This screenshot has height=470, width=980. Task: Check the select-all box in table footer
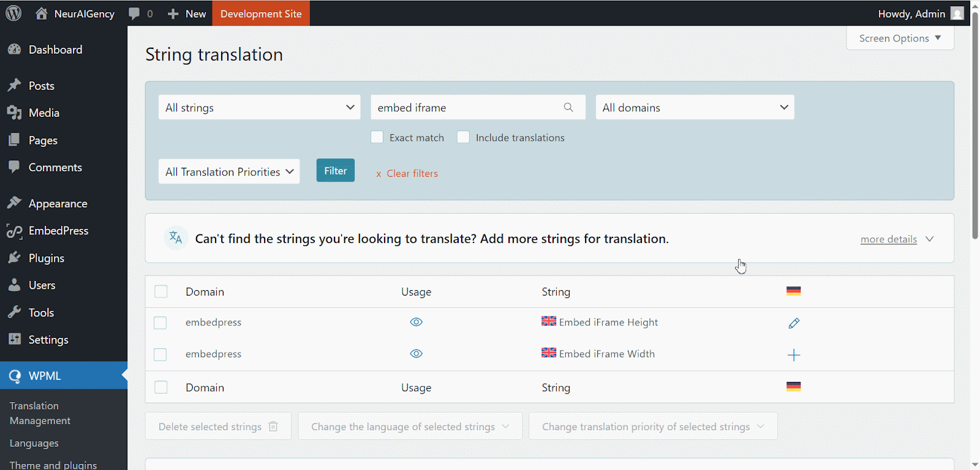tap(161, 387)
